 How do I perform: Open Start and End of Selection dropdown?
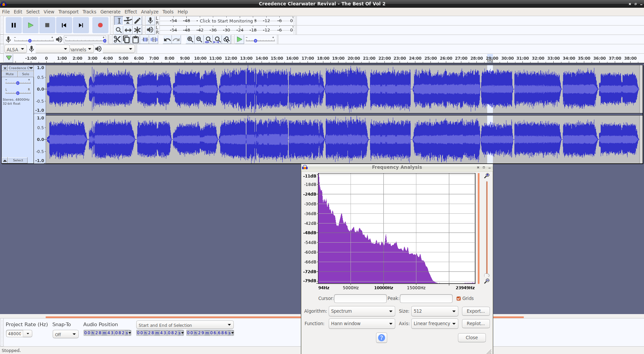pos(185,325)
